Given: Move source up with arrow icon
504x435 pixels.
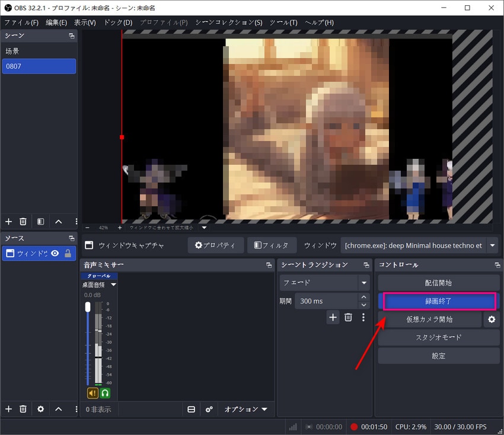Looking at the screenshot, I should coord(59,409).
